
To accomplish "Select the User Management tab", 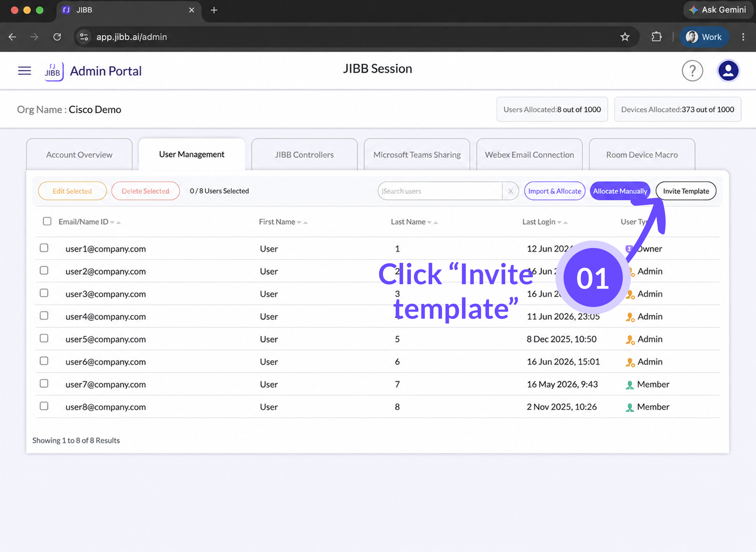I will 192,154.
